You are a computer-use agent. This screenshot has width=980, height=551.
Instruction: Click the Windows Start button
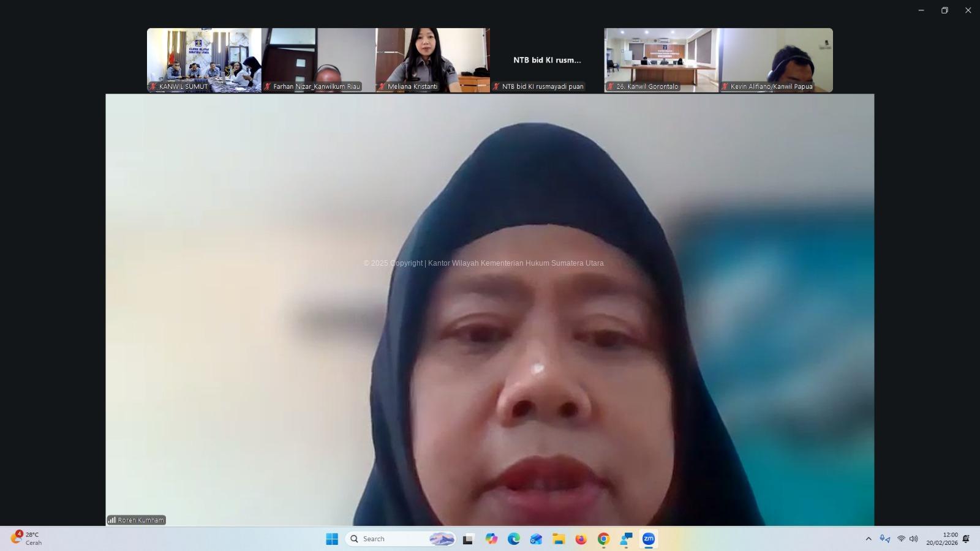pos(332,539)
